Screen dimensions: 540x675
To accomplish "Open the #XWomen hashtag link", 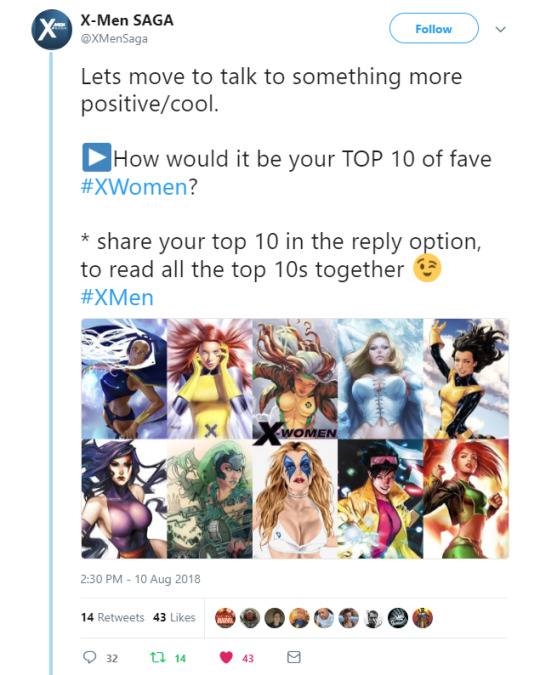I will tap(134, 187).
